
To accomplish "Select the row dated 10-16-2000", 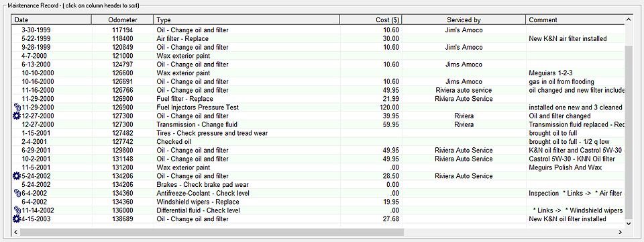I will click(318, 82).
